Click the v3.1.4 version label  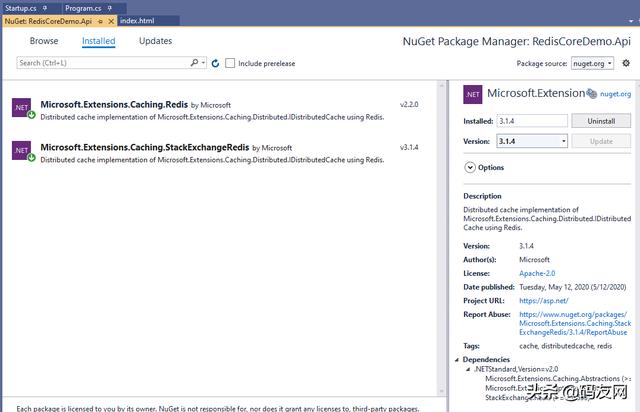(409, 147)
